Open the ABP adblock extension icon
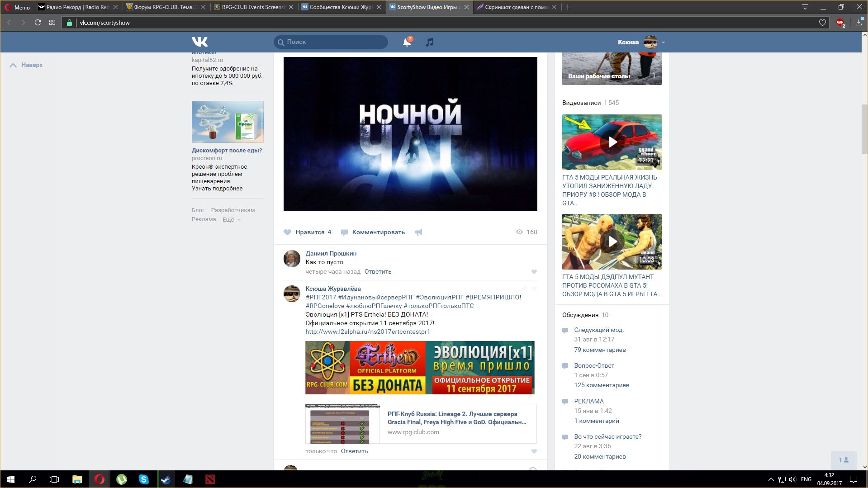The image size is (868, 488). [x=840, y=23]
